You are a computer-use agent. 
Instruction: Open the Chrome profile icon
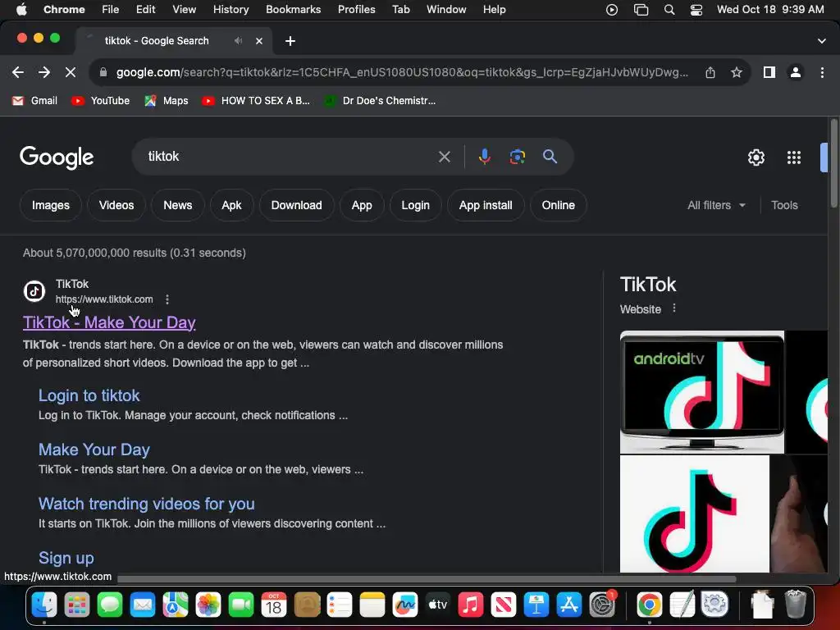click(796, 72)
